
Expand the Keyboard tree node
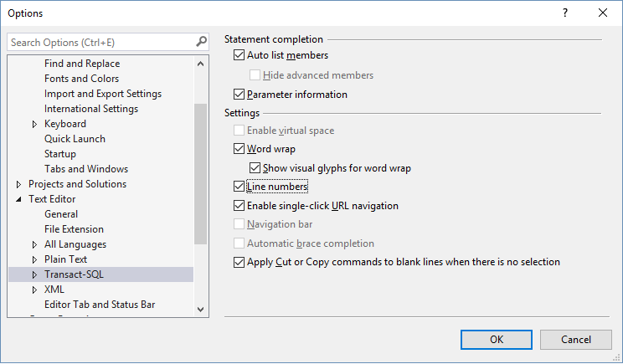(x=34, y=124)
